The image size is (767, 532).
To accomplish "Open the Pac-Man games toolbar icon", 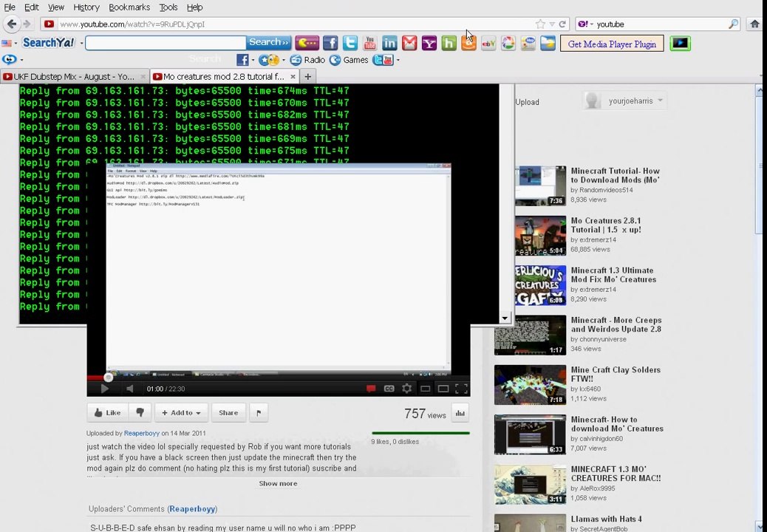I will click(307, 43).
